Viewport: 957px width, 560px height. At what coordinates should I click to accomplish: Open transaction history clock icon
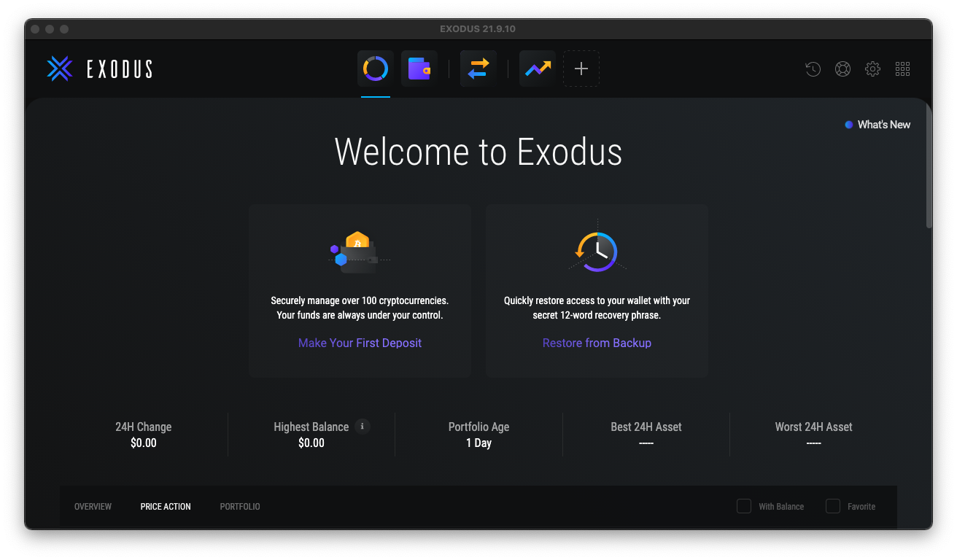click(x=813, y=69)
